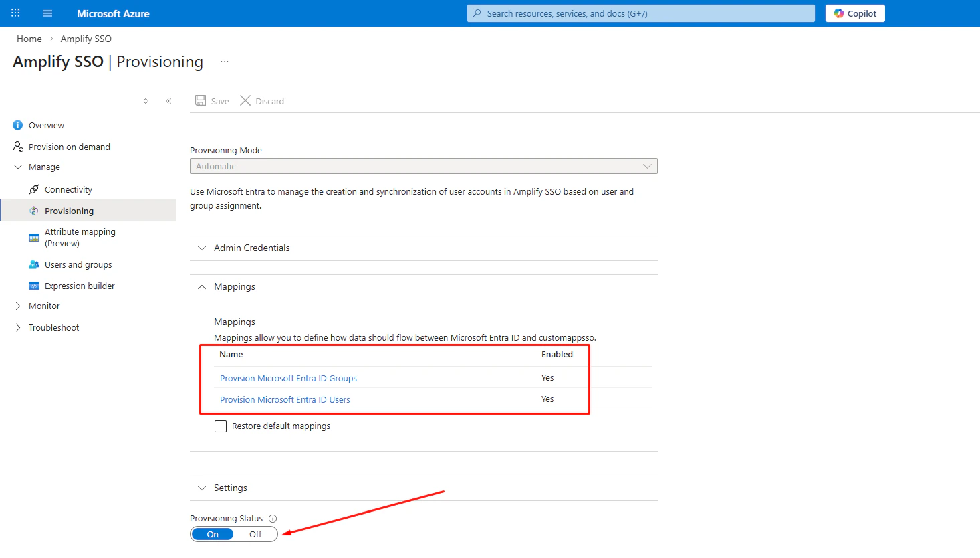The width and height of the screenshot is (980, 558).
Task: Open the Amplify SSO breadcrumb
Action: (x=86, y=39)
